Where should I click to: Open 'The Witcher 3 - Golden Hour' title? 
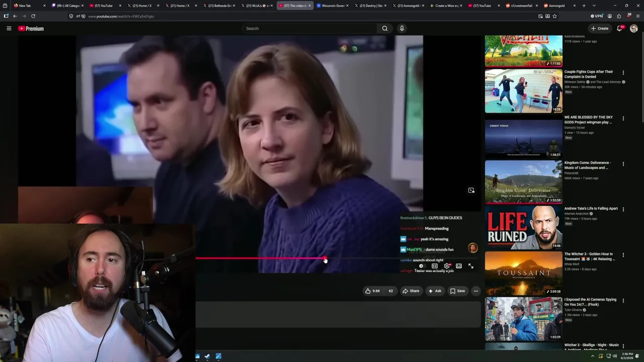pos(590,256)
